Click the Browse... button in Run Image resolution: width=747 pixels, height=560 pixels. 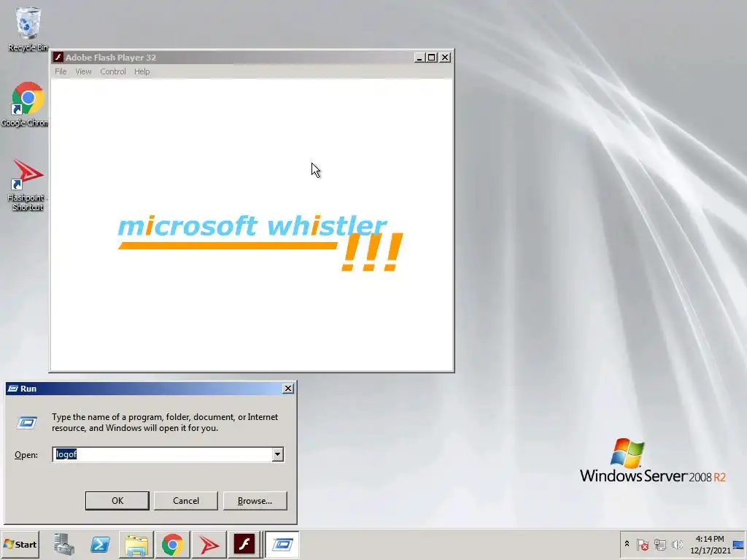coord(255,500)
